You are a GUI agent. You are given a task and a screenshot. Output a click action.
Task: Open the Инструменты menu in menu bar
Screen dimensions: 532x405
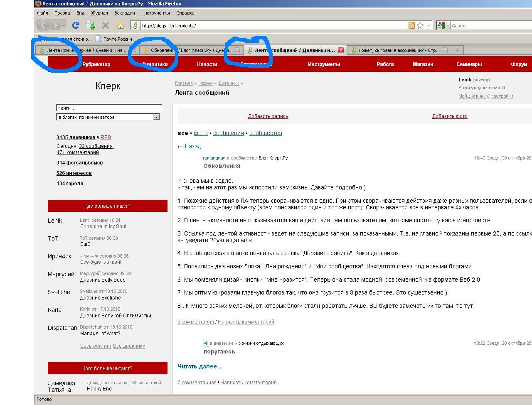tap(155, 13)
